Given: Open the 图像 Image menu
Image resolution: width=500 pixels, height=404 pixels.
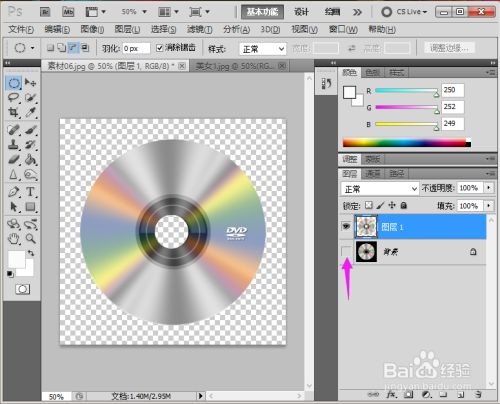Looking at the screenshot, I should 92,29.
